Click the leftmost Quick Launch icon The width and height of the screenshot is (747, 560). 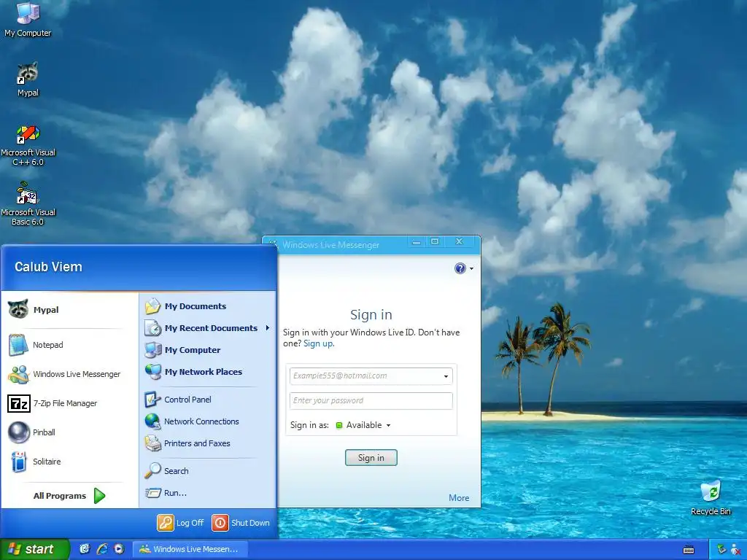coord(85,549)
